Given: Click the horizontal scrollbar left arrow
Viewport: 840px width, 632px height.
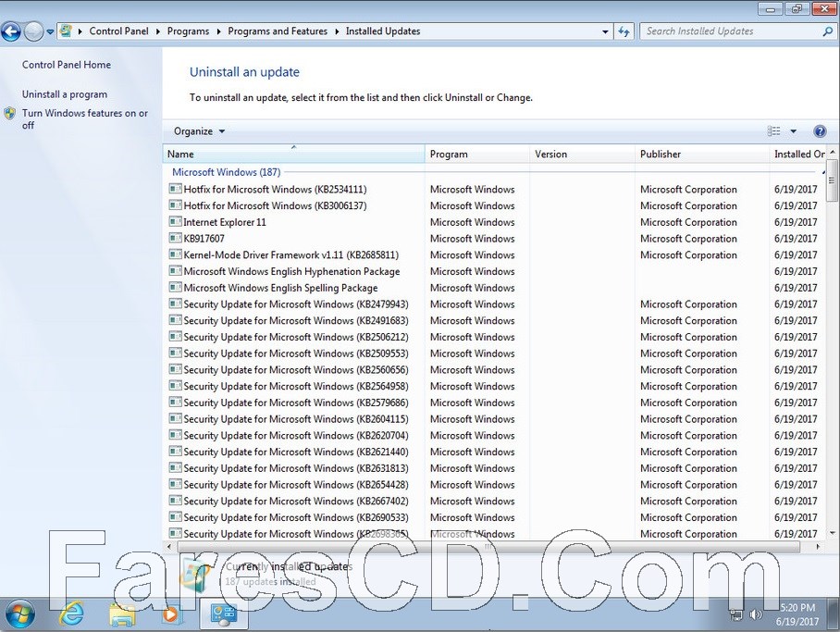Looking at the screenshot, I should pos(170,547).
